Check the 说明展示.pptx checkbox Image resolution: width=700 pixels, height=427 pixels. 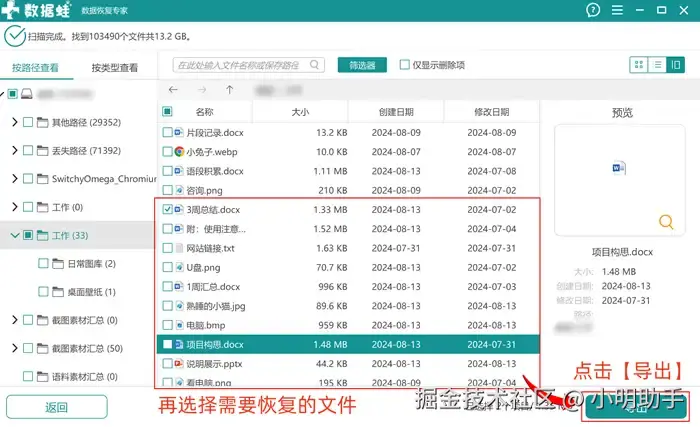coord(167,364)
